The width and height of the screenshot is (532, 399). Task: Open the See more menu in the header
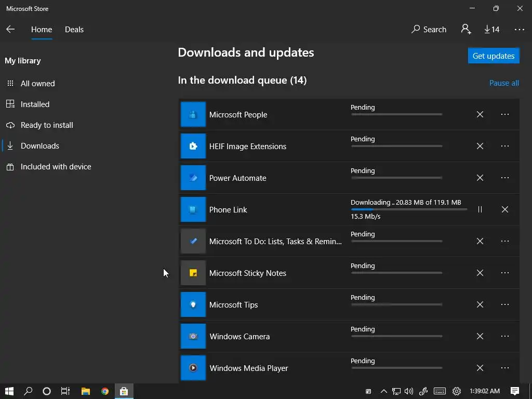point(519,30)
